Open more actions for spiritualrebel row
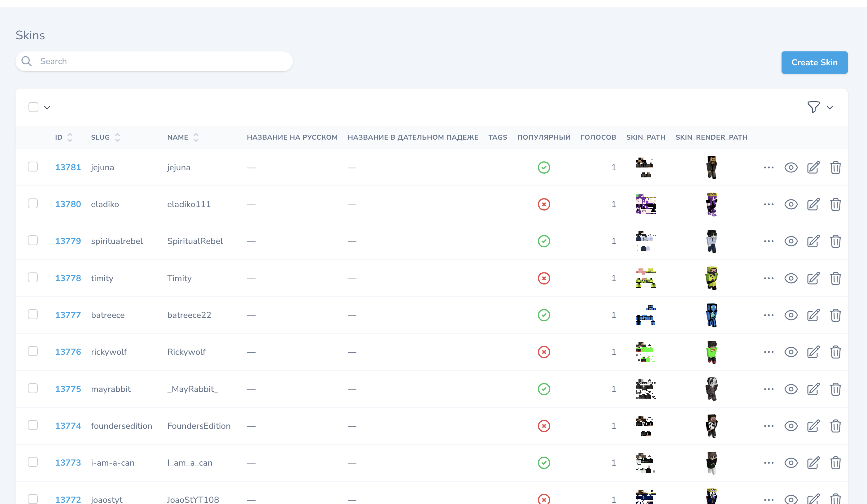The width and height of the screenshot is (867, 504). click(x=769, y=241)
